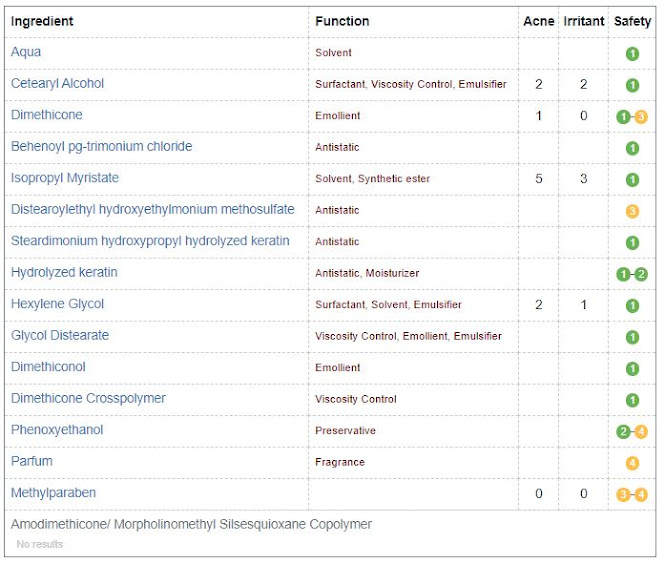Click the Acne column header

click(x=538, y=21)
